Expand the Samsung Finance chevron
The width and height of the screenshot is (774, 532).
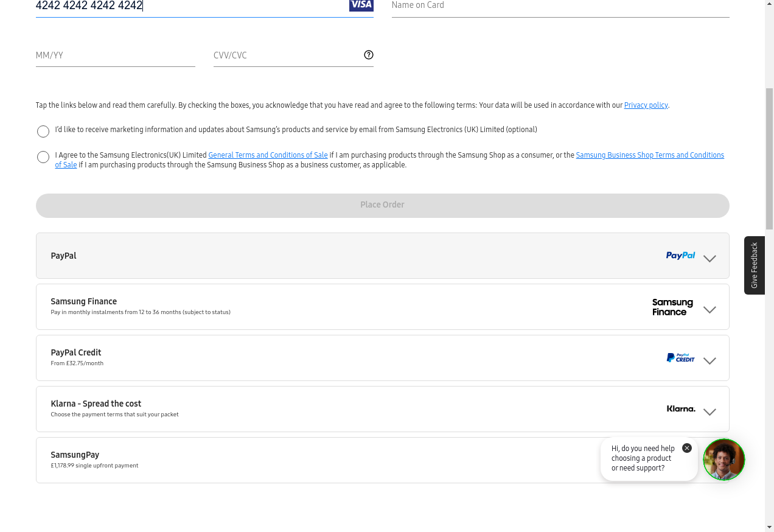pos(709,309)
